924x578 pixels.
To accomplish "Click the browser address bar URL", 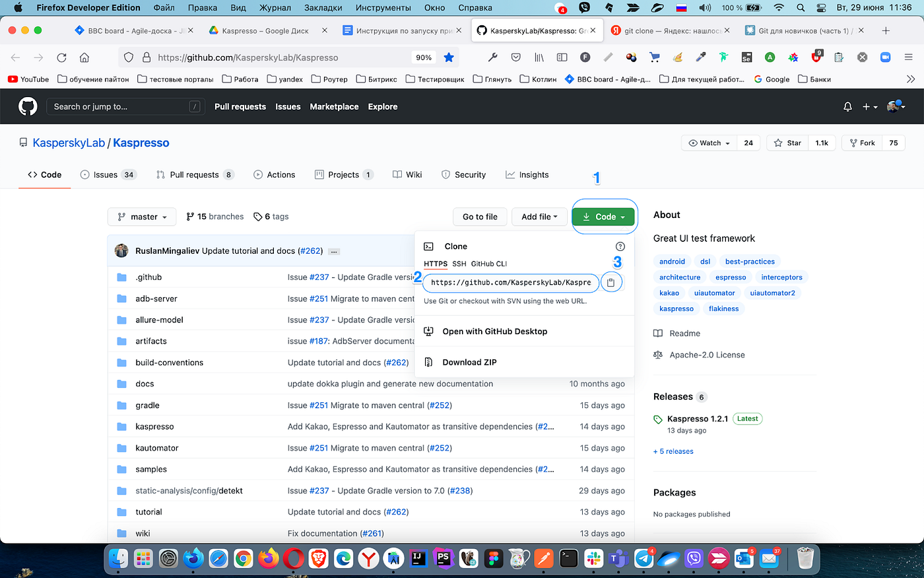I will pyautogui.click(x=248, y=57).
